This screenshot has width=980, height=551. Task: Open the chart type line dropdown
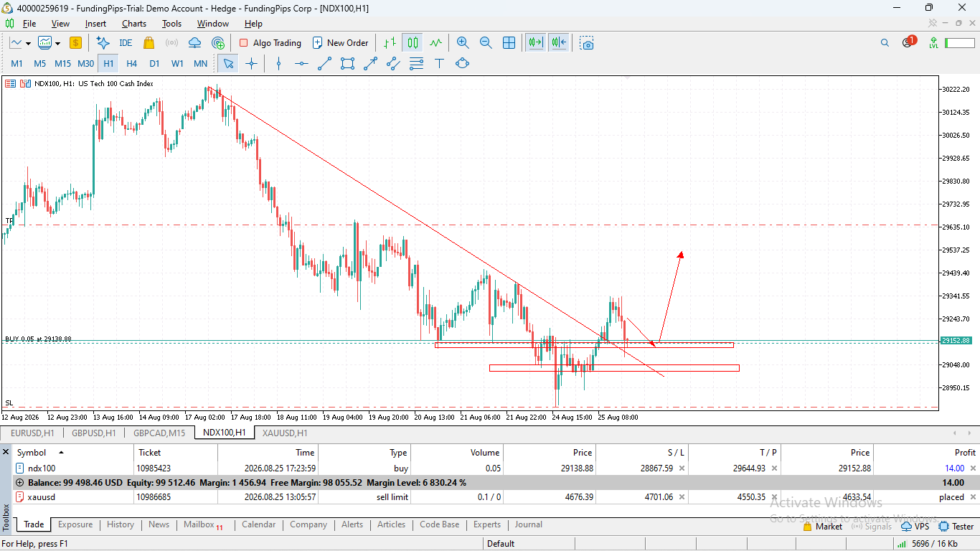pos(19,43)
